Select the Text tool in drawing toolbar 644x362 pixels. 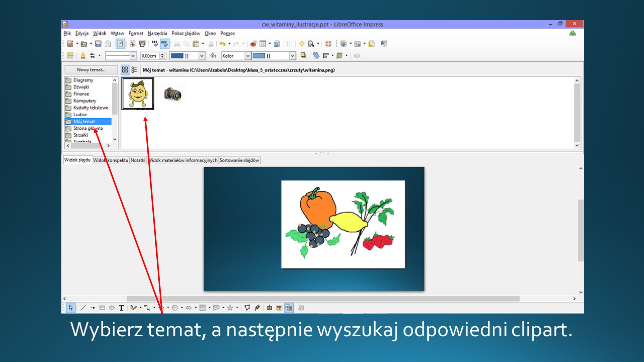click(x=121, y=307)
